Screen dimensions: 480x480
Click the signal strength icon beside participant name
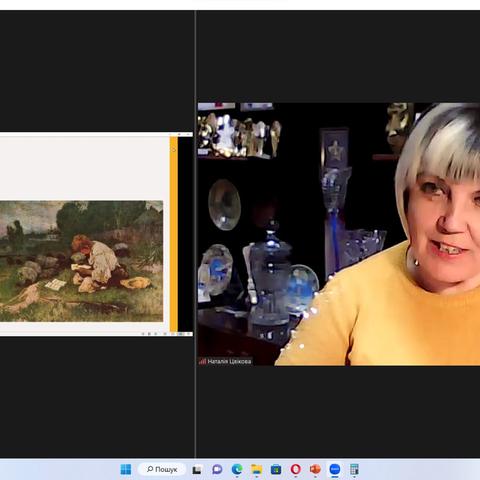coord(202,361)
